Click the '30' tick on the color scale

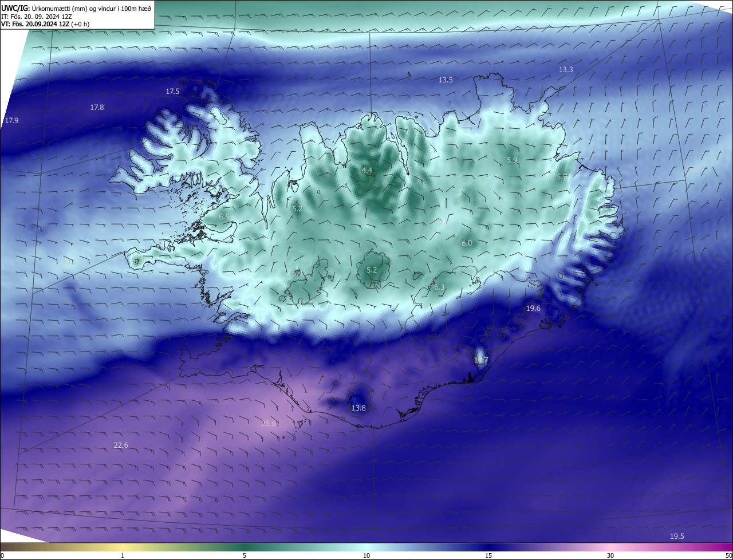click(x=610, y=555)
